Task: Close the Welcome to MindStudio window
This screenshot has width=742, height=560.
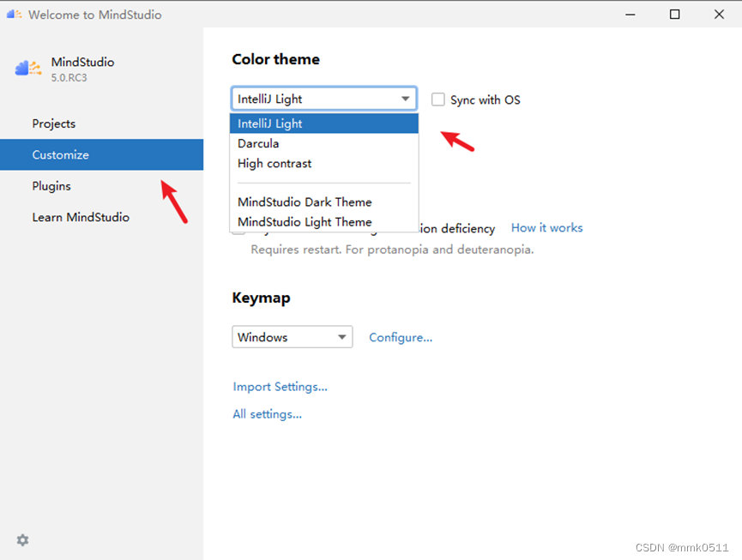Action: coord(719,15)
